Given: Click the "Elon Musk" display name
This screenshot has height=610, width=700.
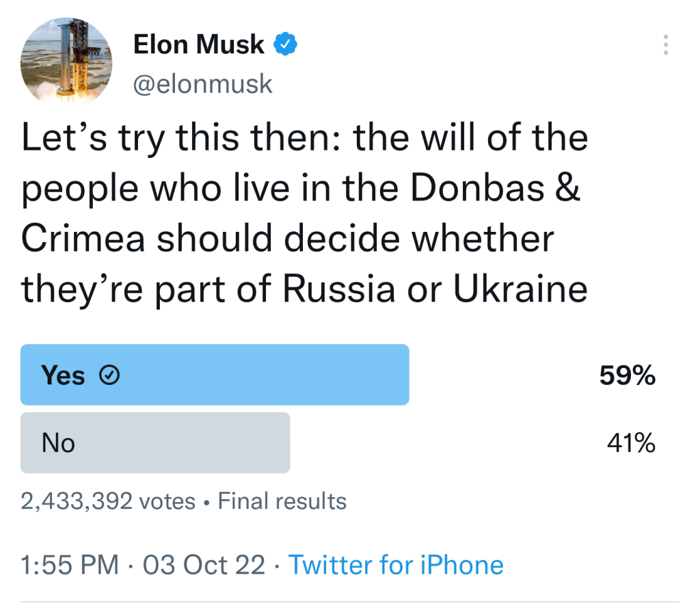Looking at the screenshot, I should pyautogui.click(x=198, y=45).
